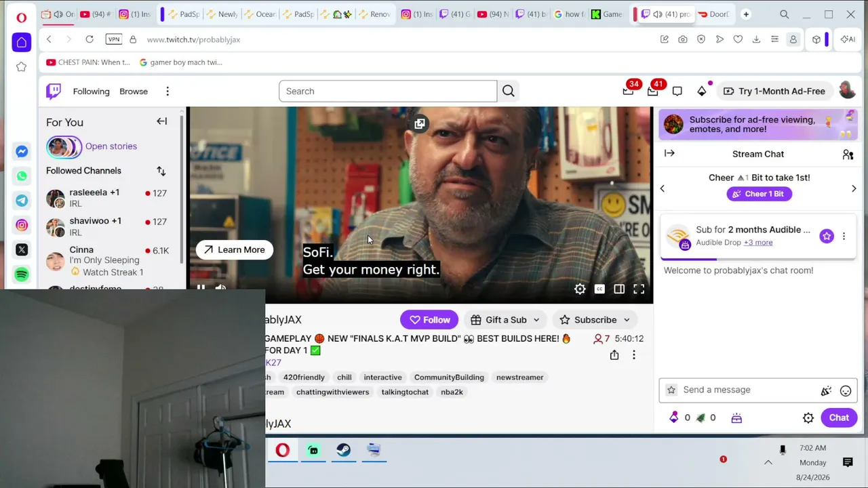Open the Steam app on the taskbar
868x488 pixels.
click(344, 450)
